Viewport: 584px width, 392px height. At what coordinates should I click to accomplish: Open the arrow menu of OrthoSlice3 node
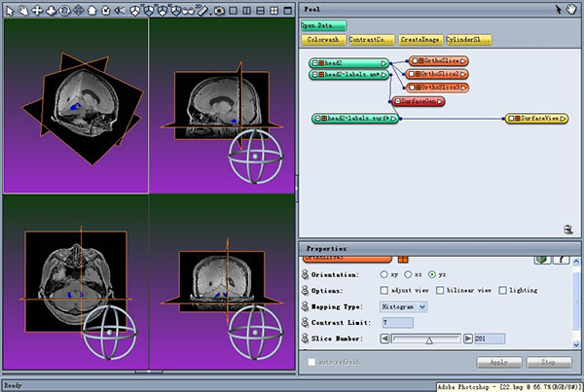[x=463, y=88]
